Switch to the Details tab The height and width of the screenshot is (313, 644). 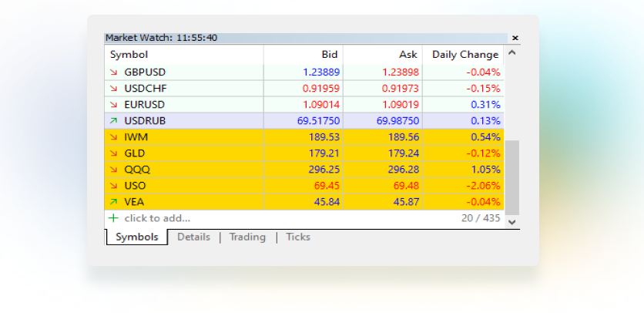(193, 237)
